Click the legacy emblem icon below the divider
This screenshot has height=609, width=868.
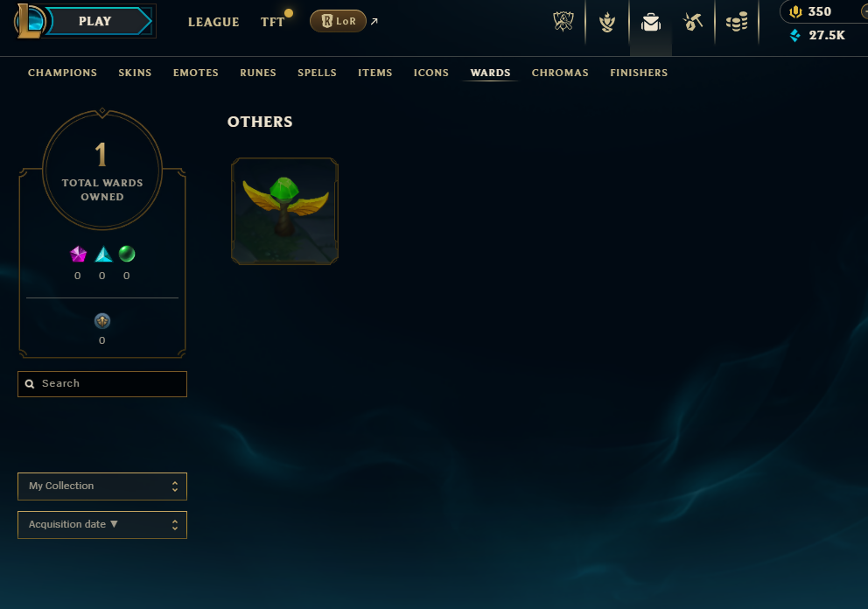pyautogui.click(x=102, y=321)
